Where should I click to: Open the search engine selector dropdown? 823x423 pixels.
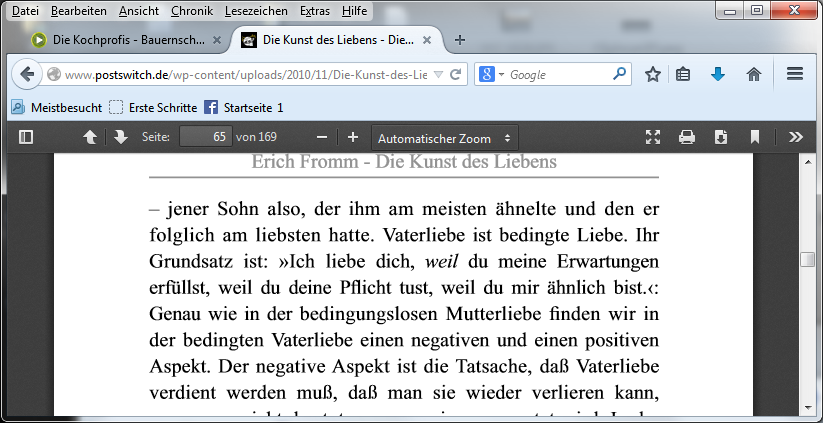click(x=491, y=74)
